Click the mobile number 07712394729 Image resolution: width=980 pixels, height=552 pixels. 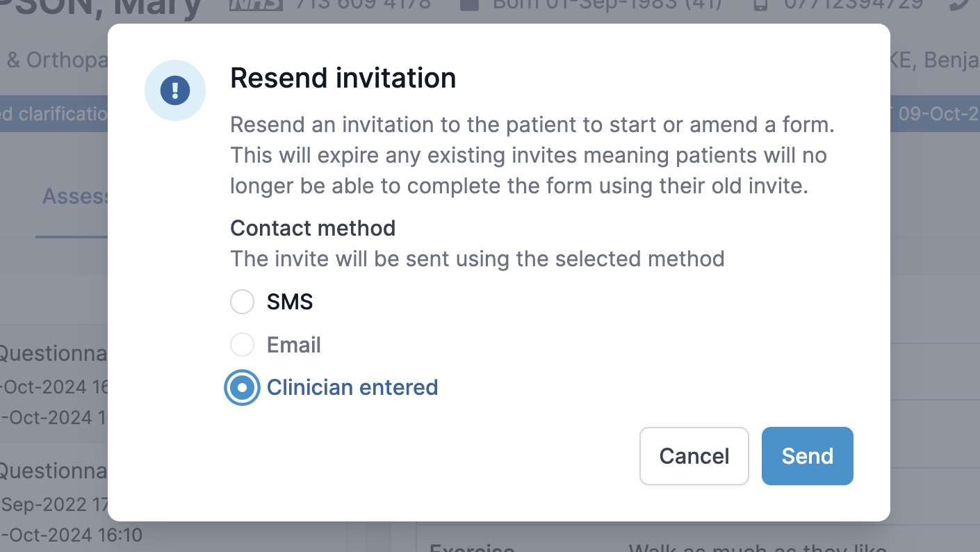click(x=844, y=4)
